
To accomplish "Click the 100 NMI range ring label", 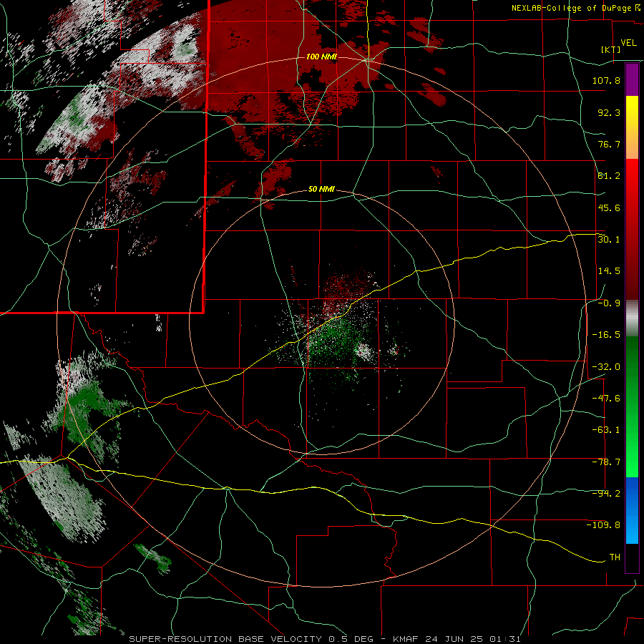I will 321,57.
